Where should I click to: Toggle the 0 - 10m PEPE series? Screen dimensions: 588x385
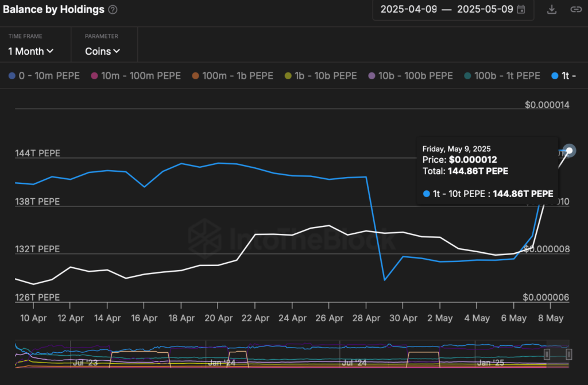tap(44, 76)
